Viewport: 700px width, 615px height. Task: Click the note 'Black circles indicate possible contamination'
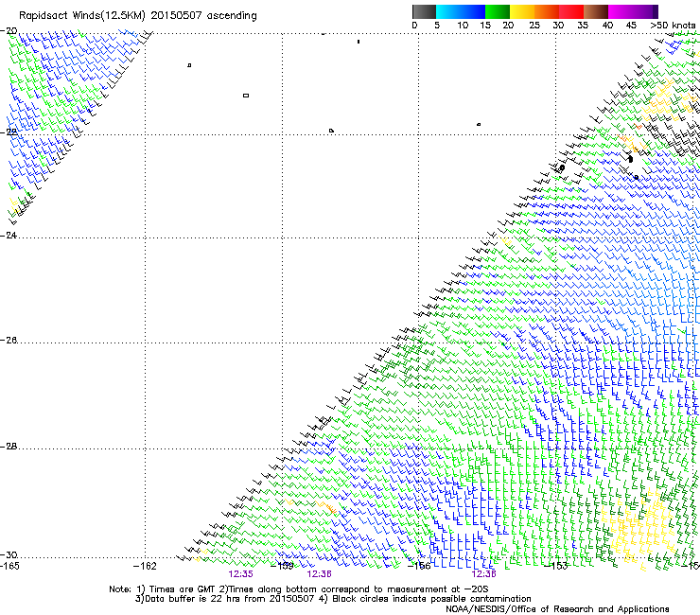click(431, 599)
